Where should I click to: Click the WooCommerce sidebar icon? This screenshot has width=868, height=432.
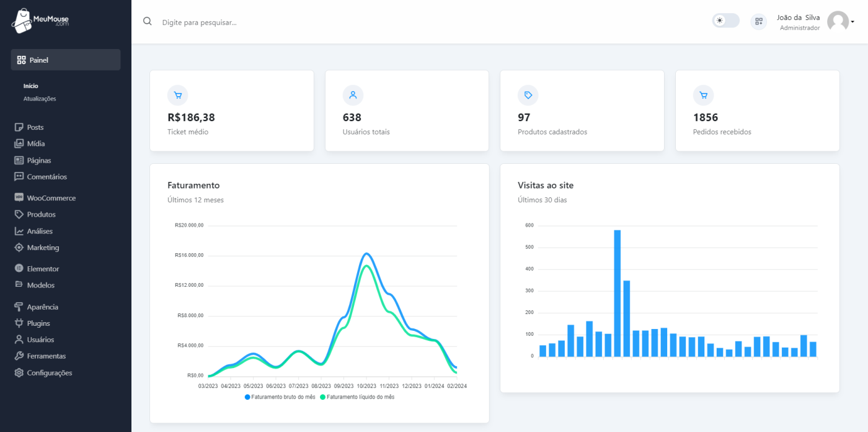[17, 197]
